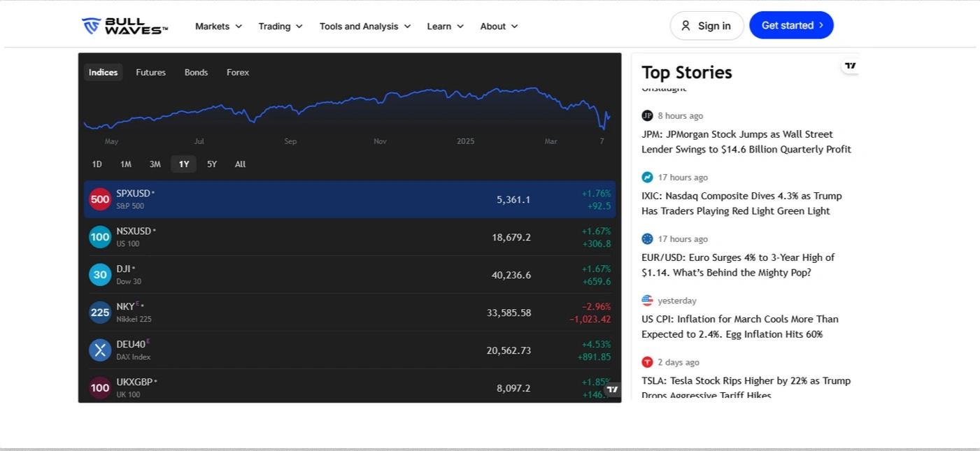This screenshot has width=980, height=451.
Task: Expand the Markets dropdown menu
Action: coord(218,26)
